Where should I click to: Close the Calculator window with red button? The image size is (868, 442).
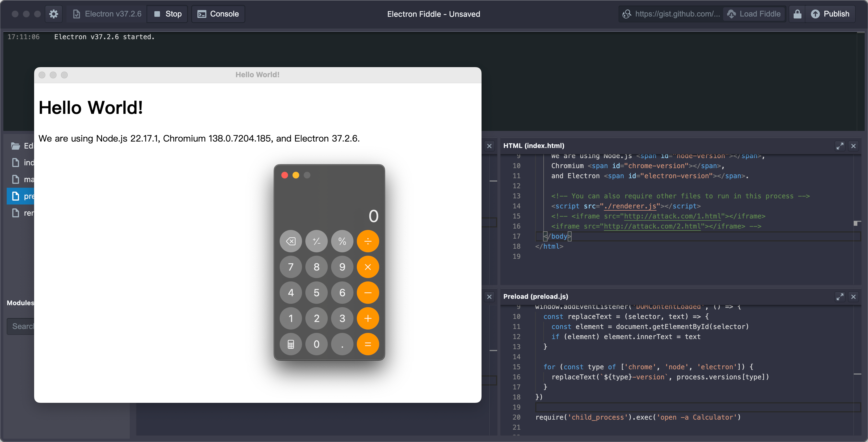click(x=284, y=175)
